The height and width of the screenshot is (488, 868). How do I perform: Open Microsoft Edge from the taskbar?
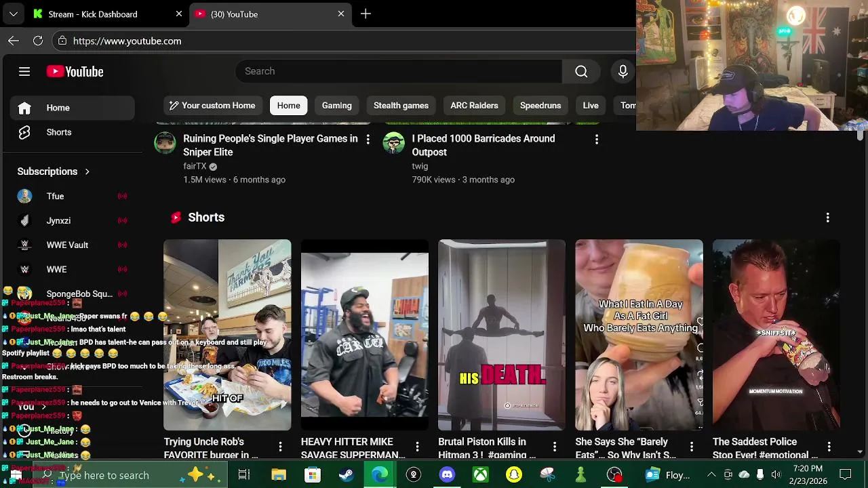(x=379, y=474)
